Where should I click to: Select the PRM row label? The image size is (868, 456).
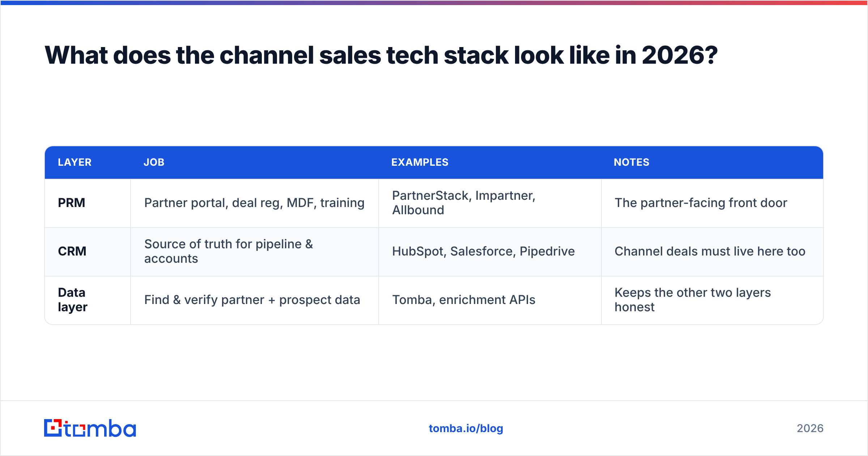[72, 203]
